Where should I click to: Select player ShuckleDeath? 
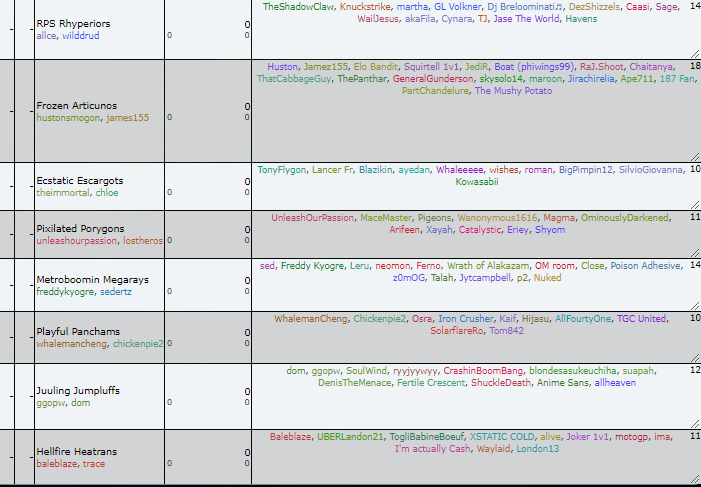pos(501,383)
